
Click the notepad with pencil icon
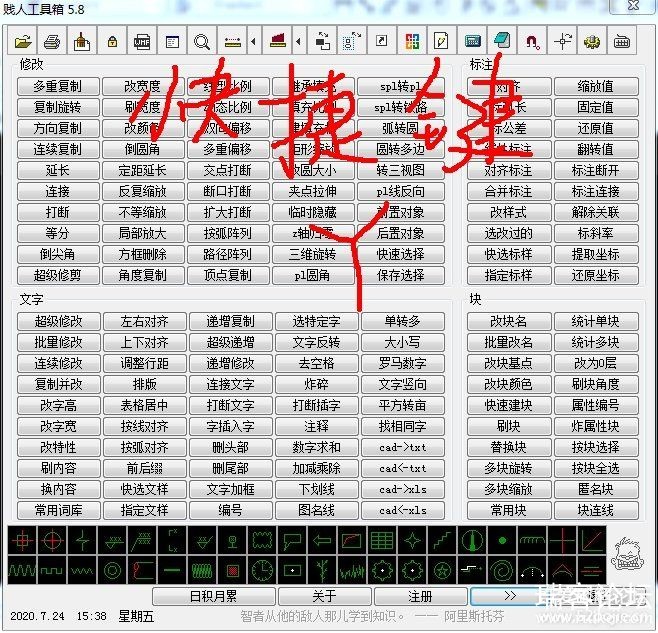(x=441, y=41)
